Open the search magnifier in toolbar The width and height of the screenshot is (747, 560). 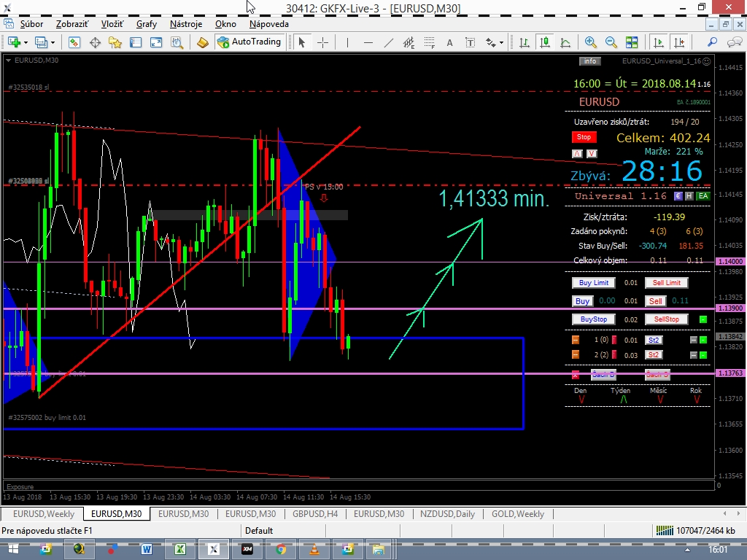[712, 42]
